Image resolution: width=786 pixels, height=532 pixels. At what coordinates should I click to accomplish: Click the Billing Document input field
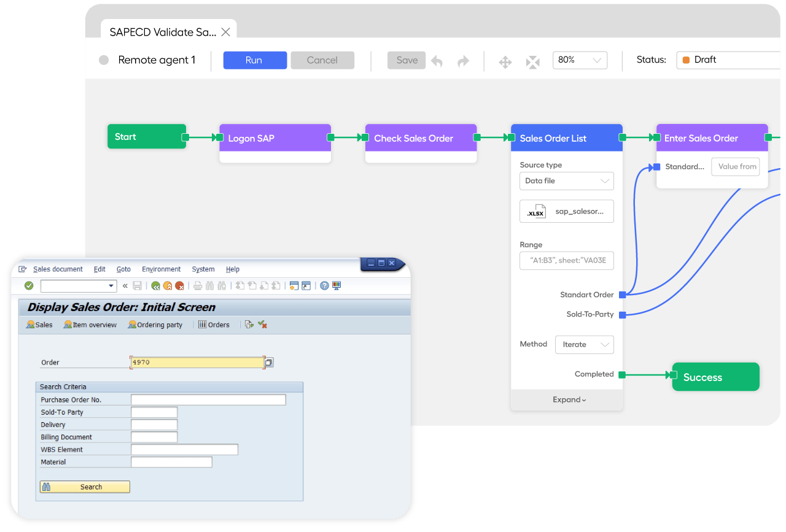pyautogui.click(x=154, y=438)
